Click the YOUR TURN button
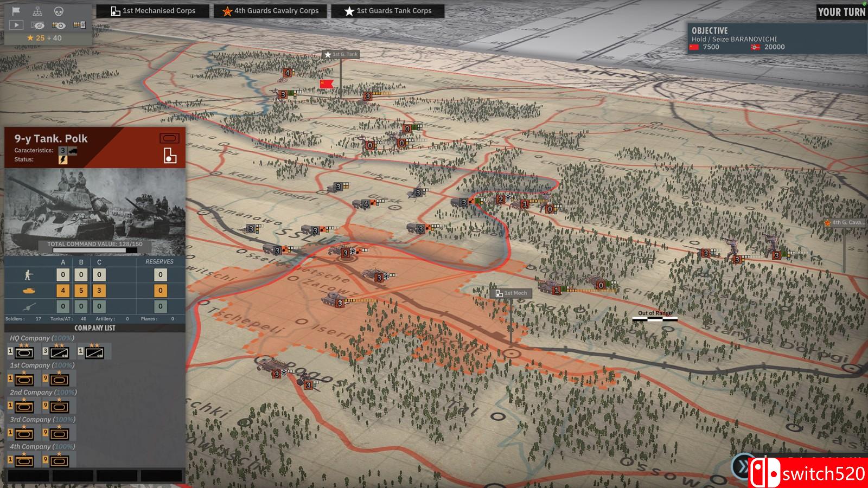This screenshot has width=868, height=488. coord(841,12)
